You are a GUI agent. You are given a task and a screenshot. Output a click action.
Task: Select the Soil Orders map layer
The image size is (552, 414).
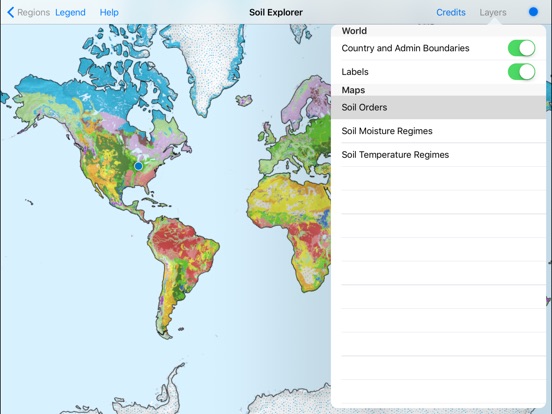438,107
